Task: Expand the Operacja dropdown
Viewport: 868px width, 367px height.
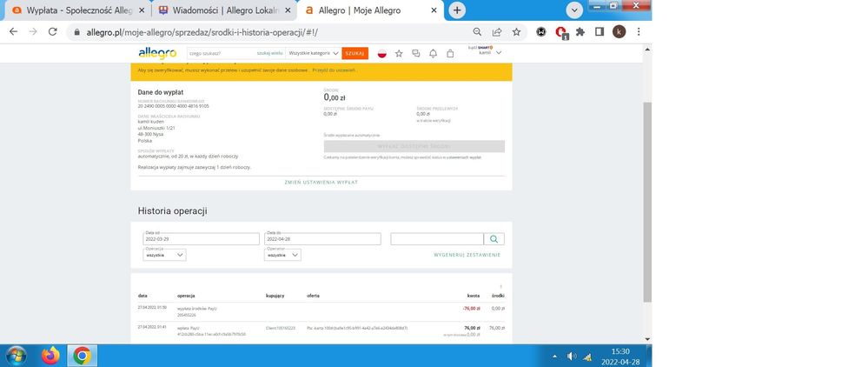Action: pyautogui.click(x=164, y=255)
